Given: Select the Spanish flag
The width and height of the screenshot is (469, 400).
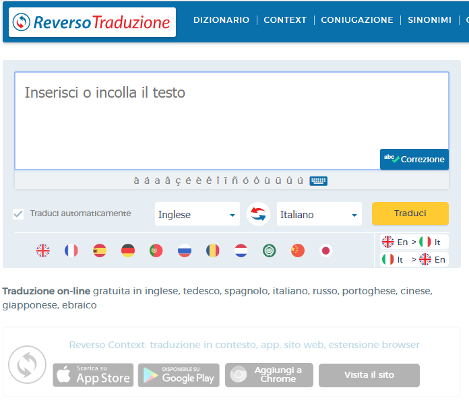Looking at the screenshot, I should point(100,250).
